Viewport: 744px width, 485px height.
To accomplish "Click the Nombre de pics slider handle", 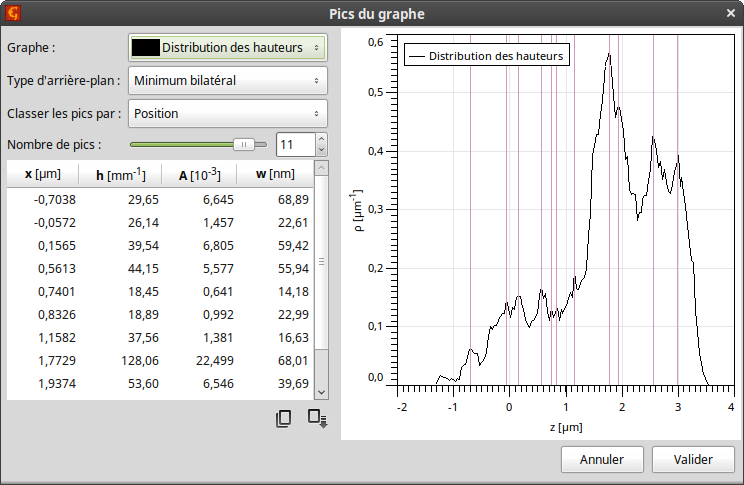I will [244, 144].
